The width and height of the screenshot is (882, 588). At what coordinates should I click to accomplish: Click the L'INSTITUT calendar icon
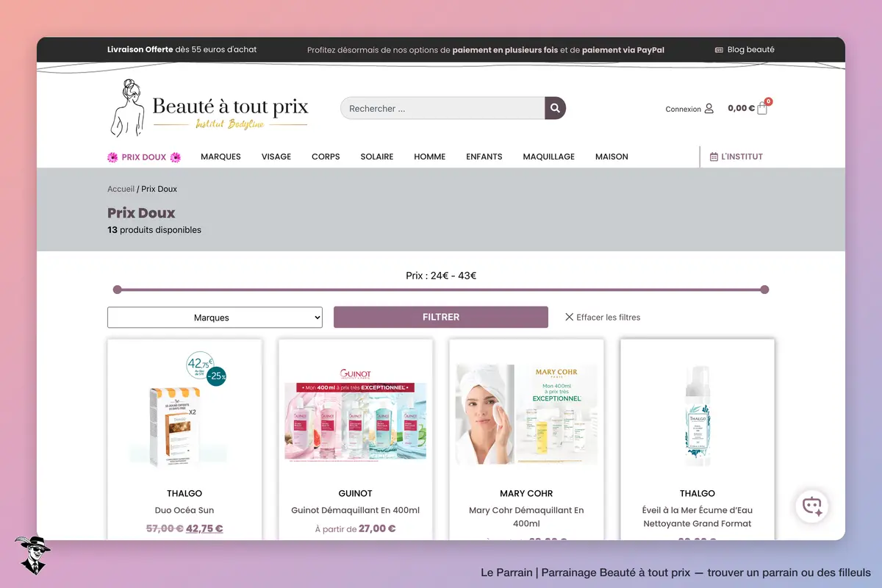(x=714, y=157)
